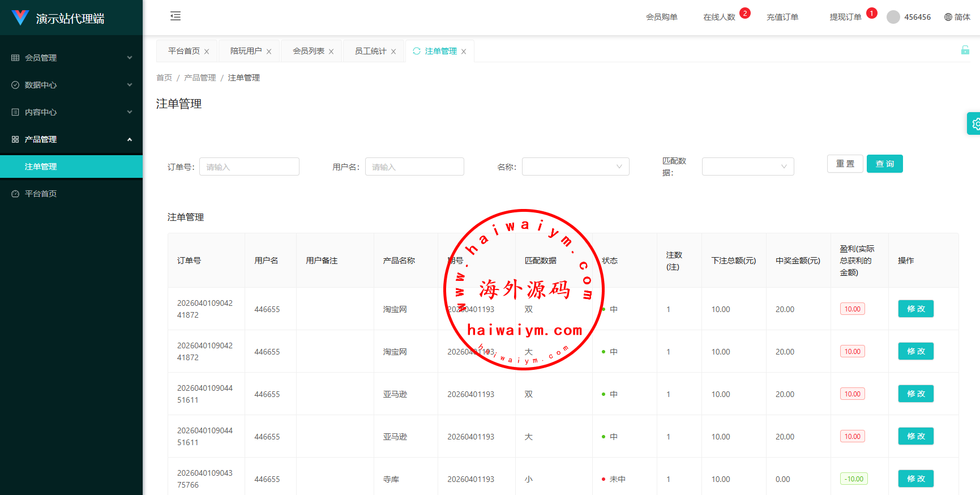Collapse the sidebar with the hamburger icon
Screen dimensions: 980x495
176,16
